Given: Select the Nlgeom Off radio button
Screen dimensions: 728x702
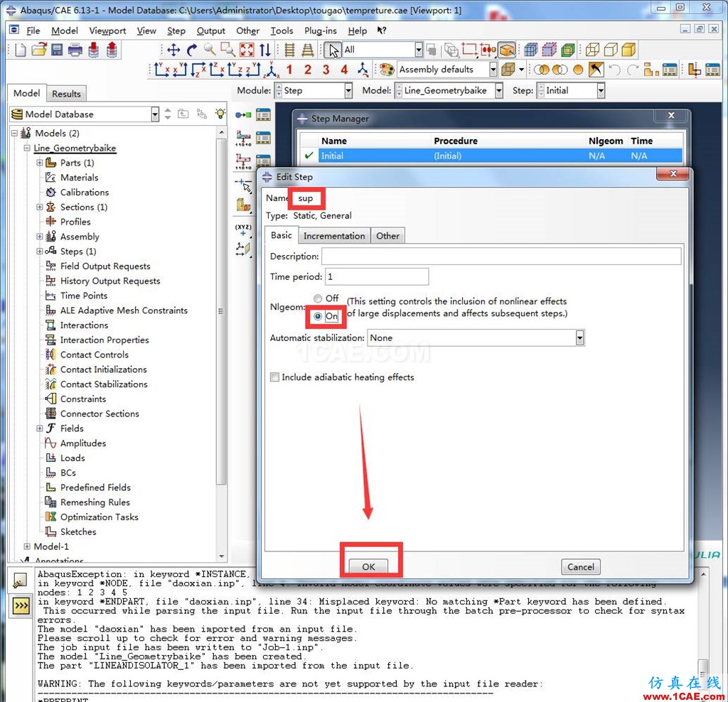Looking at the screenshot, I should point(318,298).
